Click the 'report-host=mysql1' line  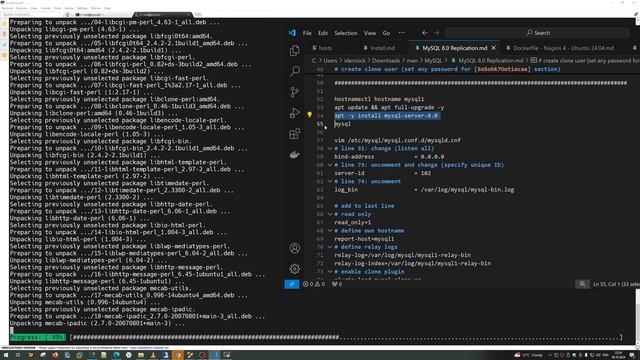pyautogui.click(x=364, y=239)
